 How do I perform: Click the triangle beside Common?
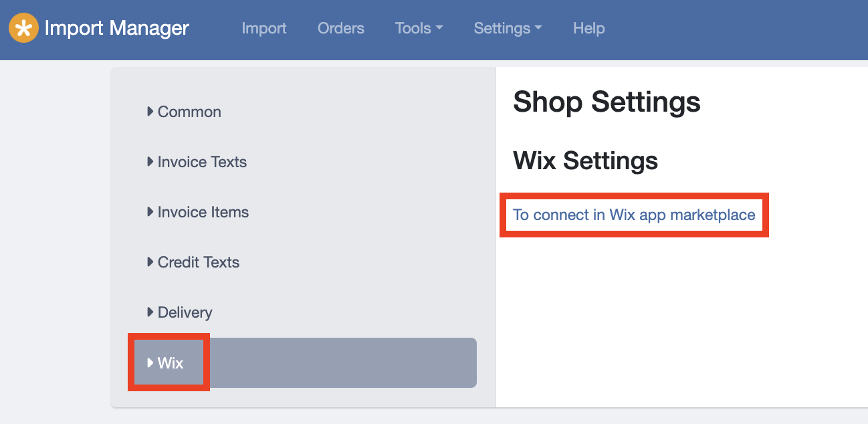click(150, 112)
